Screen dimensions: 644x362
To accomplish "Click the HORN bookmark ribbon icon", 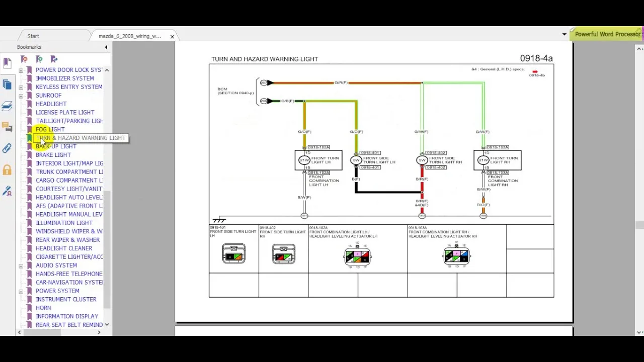I will coord(29,308).
